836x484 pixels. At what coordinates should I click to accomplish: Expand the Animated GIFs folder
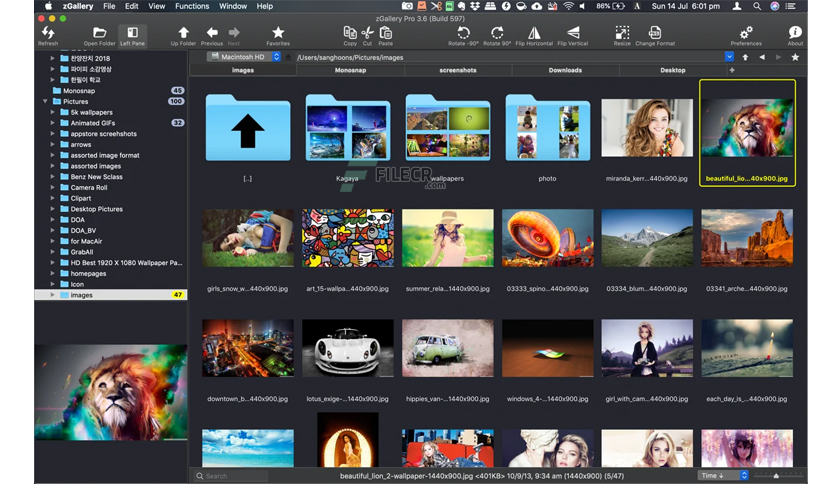point(52,123)
